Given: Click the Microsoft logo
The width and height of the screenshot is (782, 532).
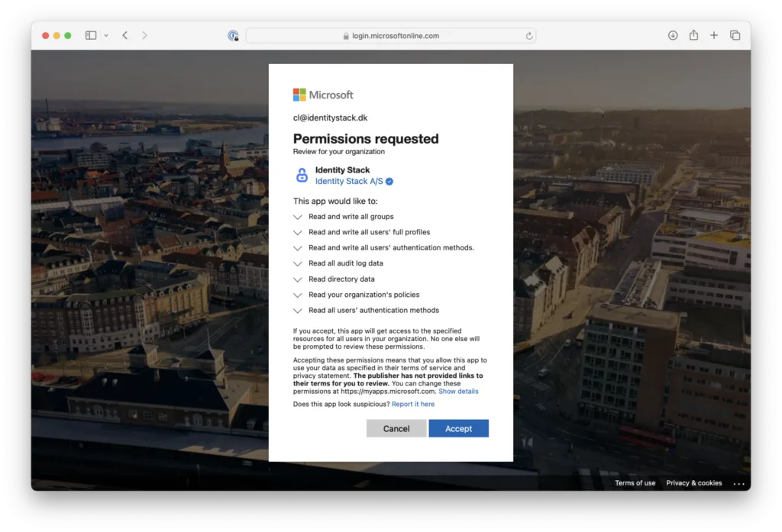Looking at the screenshot, I should (323, 95).
